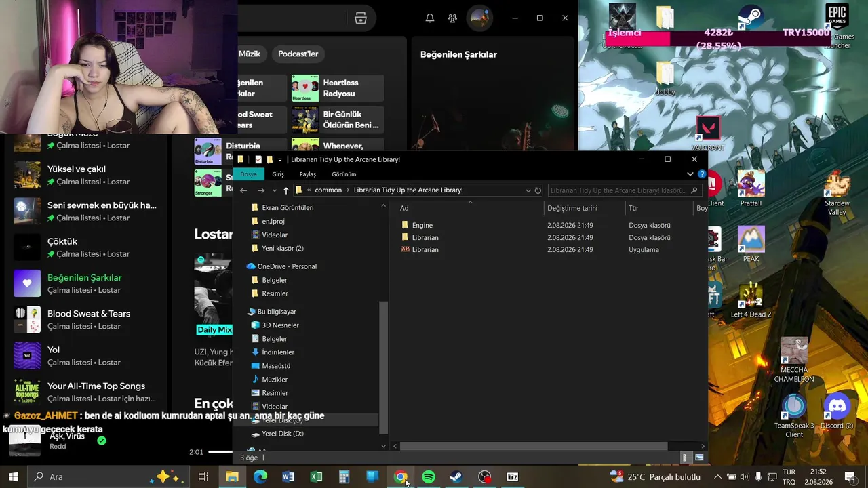Open File Explorer help button
Screen dimensions: 868x488
pos(702,174)
